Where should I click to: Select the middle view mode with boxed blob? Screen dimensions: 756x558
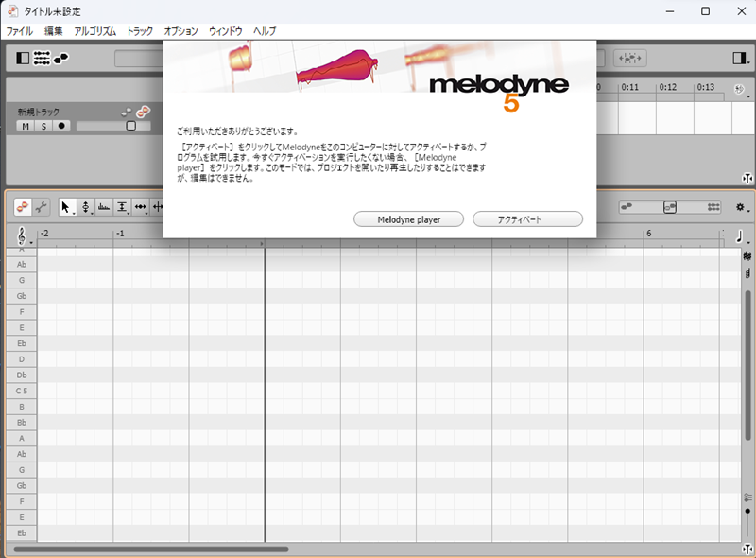pyautogui.click(x=670, y=207)
